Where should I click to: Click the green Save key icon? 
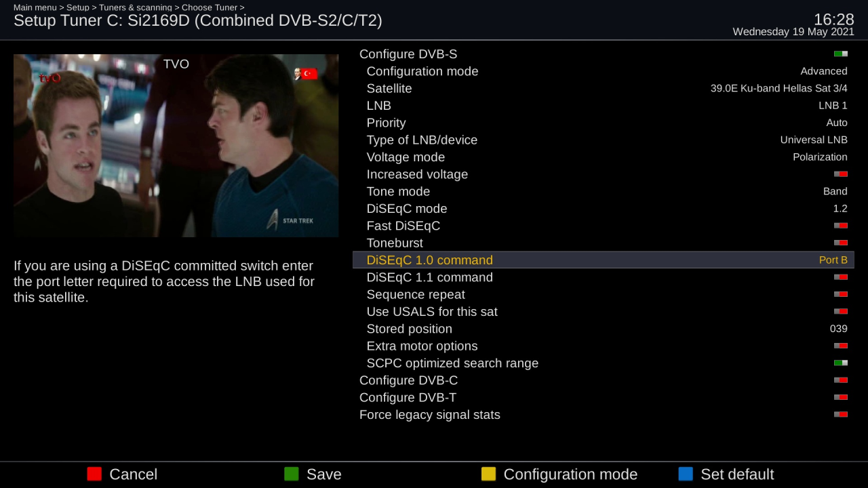coord(292,474)
